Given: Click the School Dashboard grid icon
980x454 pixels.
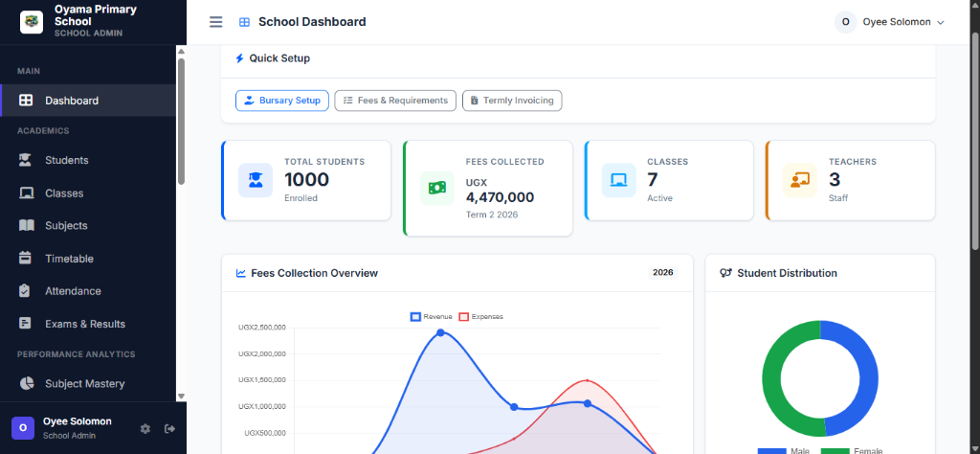Looking at the screenshot, I should point(244,23).
